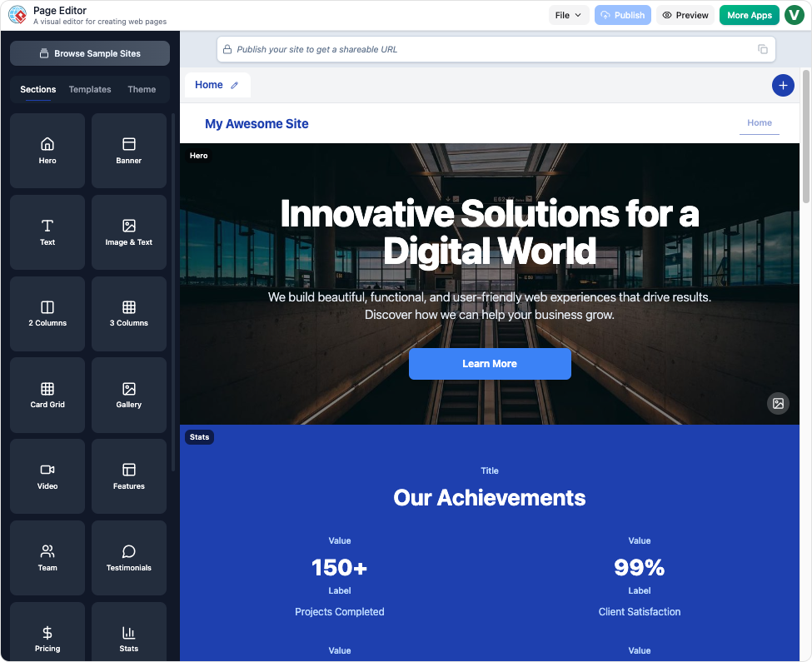Click Browse Sample Sites button
Screen dimensions: 812x662
(90, 53)
